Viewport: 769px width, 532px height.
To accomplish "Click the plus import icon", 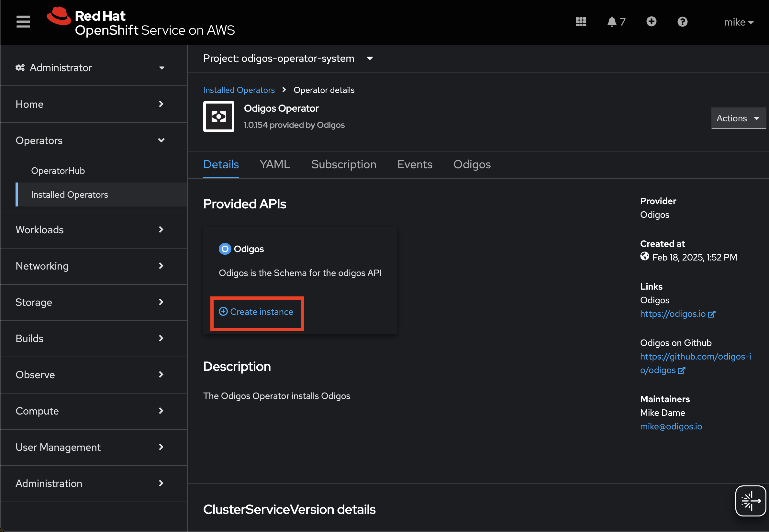I will click(x=651, y=22).
